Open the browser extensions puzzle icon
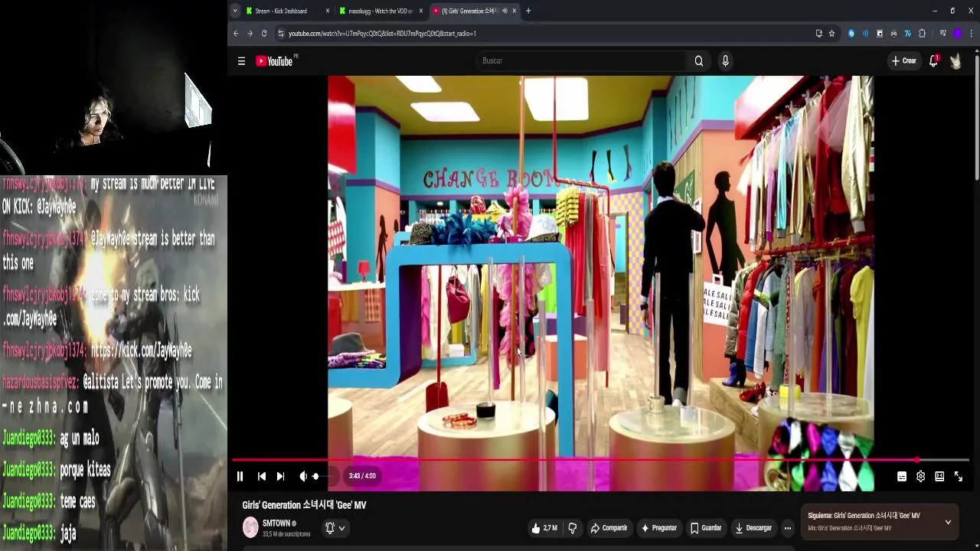The width and height of the screenshot is (980, 551). click(922, 34)
